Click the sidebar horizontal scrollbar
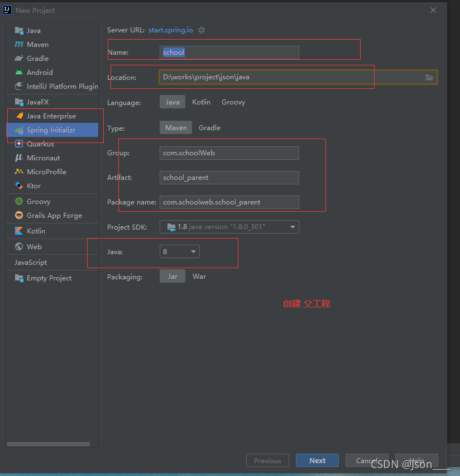This screenshot has height=476, width=460. [x=48, y=444]
